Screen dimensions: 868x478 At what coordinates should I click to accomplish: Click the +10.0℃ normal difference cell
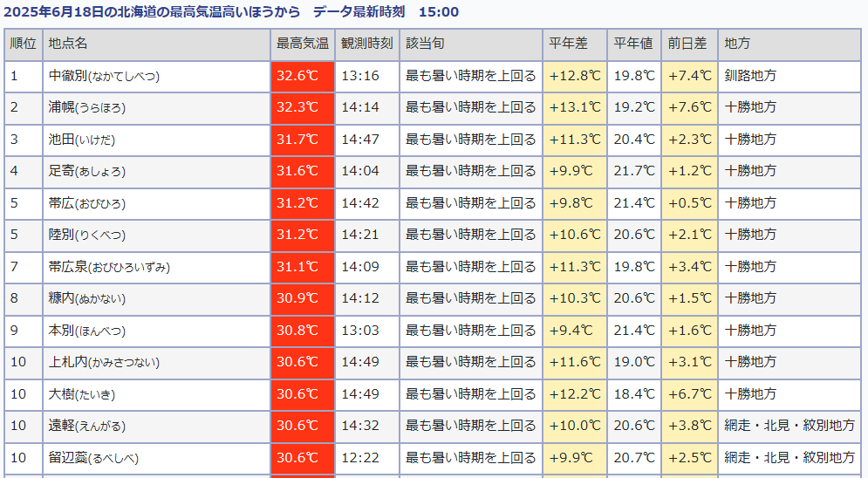[575, 426]
